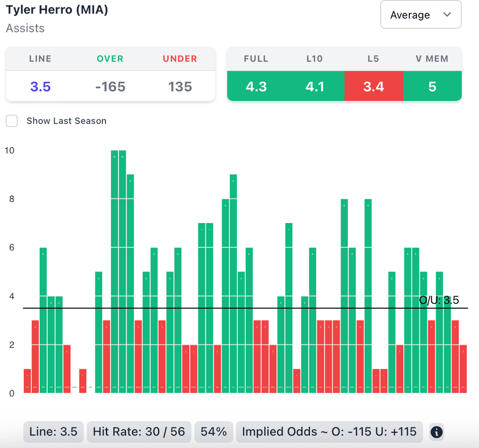Click the line value 3.5 in blue
This screenshot has width=479, height=448.
coord(40,87)
